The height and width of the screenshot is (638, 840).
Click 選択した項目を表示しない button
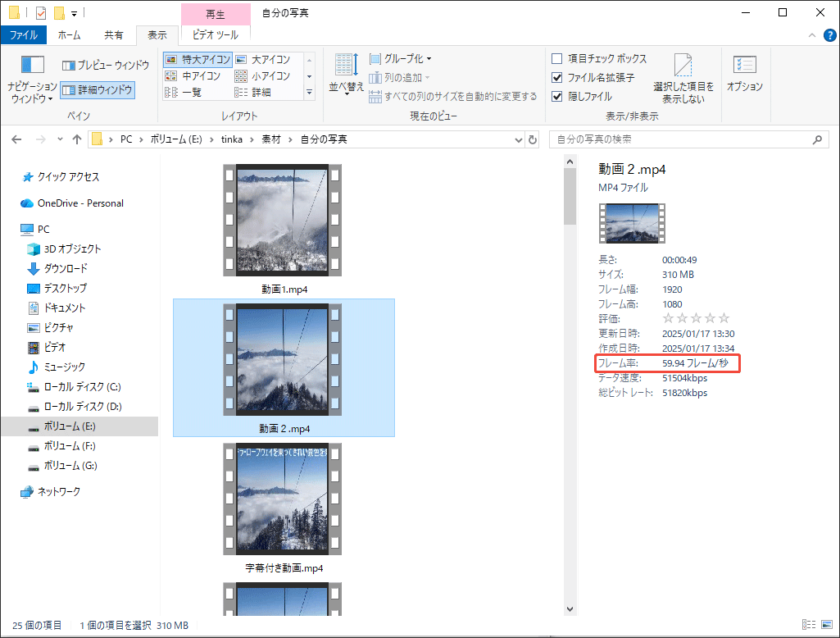click(683, 75)
